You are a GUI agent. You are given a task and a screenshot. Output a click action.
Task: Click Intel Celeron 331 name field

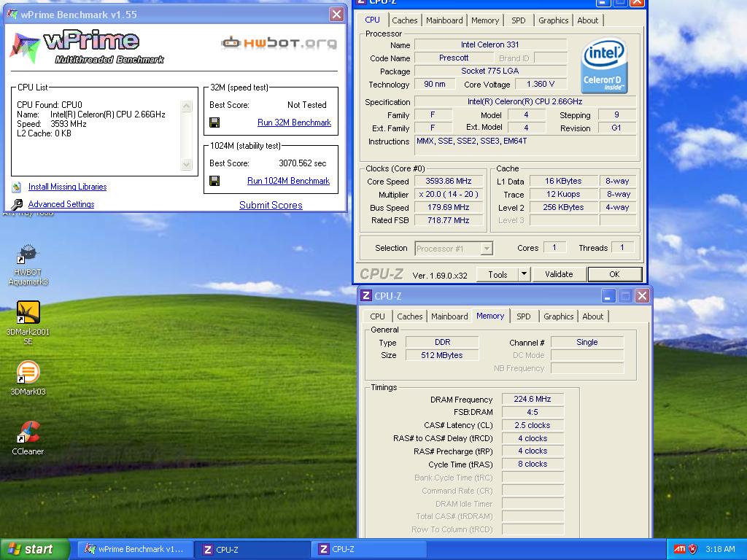pyautogui.click(x=490, y=44)
